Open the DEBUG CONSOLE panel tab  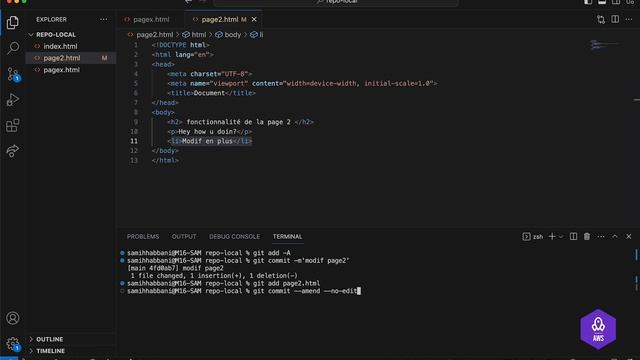(x=234, y=237)
